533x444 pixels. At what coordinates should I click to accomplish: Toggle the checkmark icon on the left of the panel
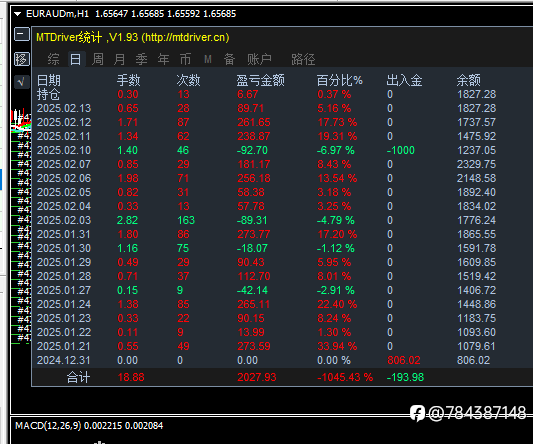pos(22,82)
